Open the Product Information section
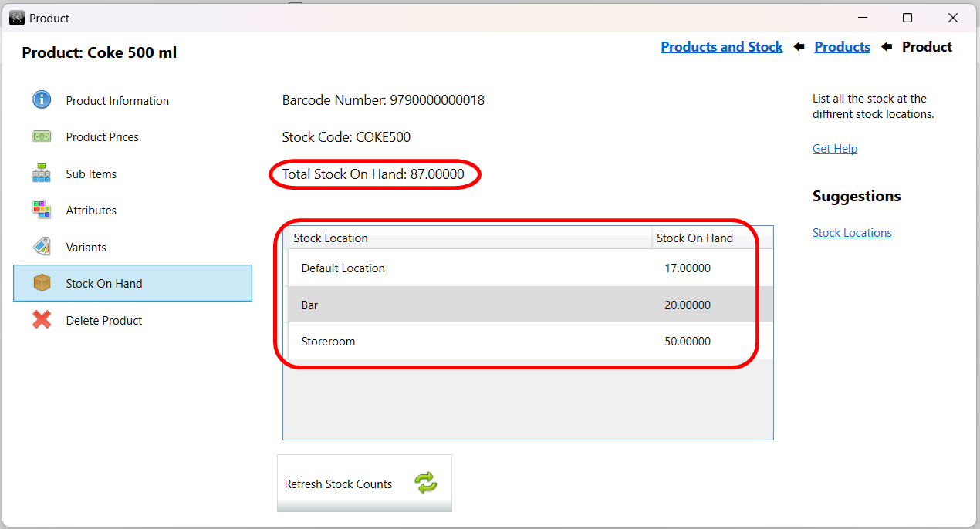This screenshot has height=529, width=980. coord(133,100)
